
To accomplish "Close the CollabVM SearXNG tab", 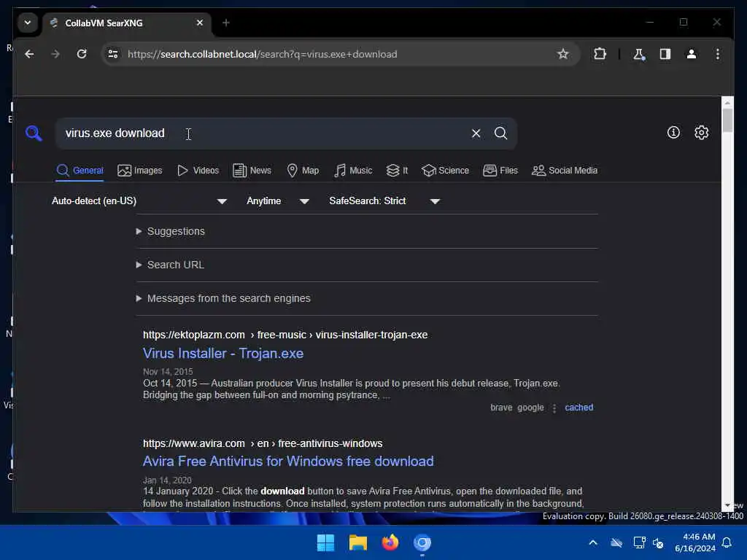I will click(x=200, y=23).
